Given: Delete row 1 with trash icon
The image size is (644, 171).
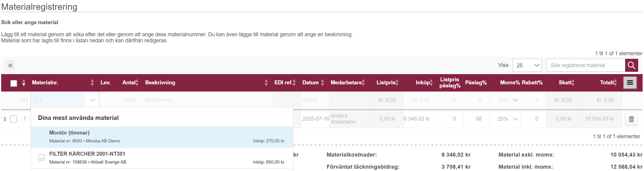Looking at the screenshot, I should (x=631, y=119).
